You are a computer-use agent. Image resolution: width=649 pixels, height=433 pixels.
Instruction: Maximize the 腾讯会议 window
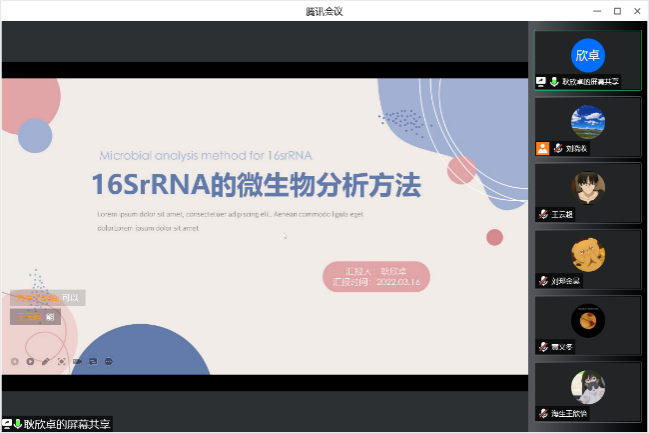pyautogui.click(x=616, y=11)
